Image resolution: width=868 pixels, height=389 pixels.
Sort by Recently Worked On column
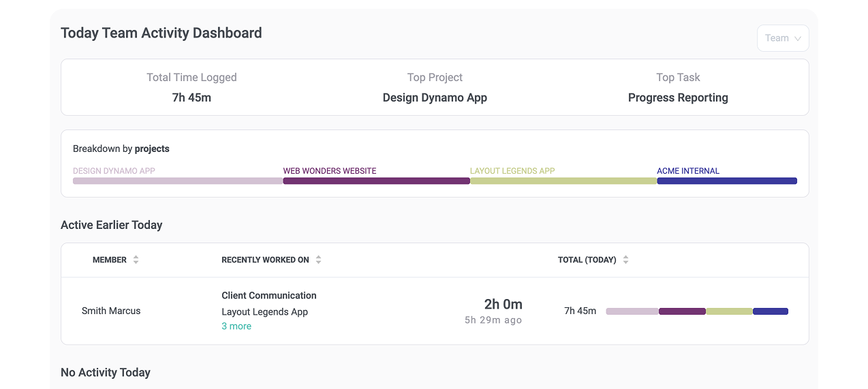pos(318,260)
